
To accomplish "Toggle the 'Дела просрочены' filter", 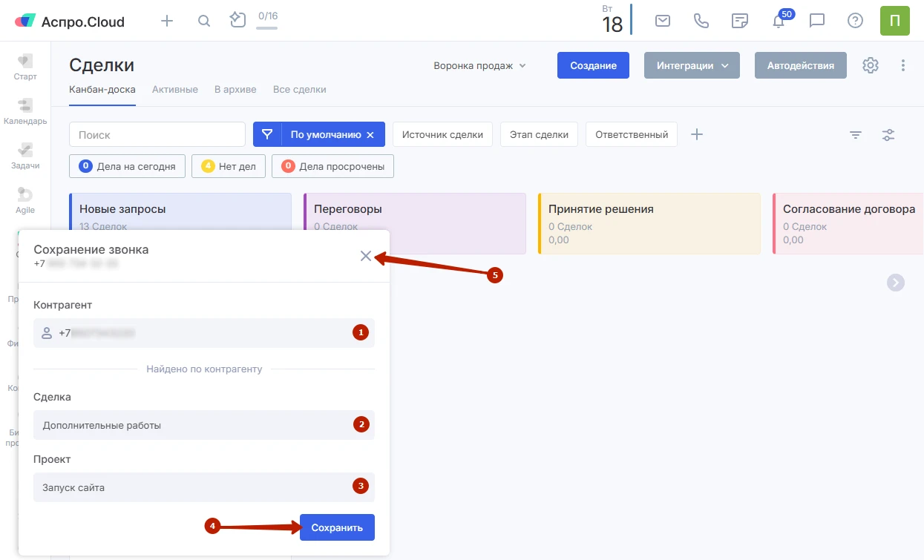I will point(332,166).
